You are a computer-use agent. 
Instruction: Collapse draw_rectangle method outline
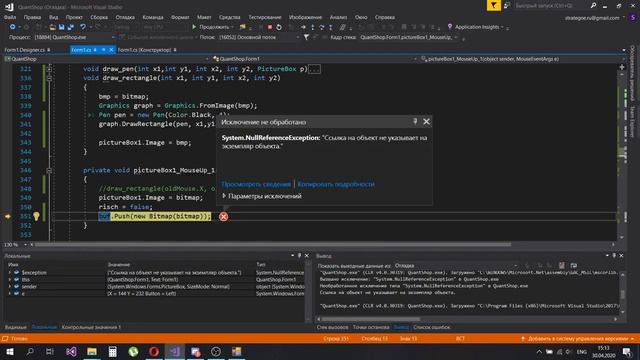click(49, 78)
